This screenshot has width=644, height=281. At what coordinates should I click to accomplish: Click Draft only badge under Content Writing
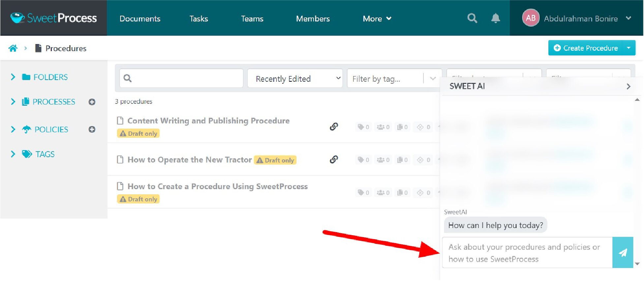(x=138, y=133)
